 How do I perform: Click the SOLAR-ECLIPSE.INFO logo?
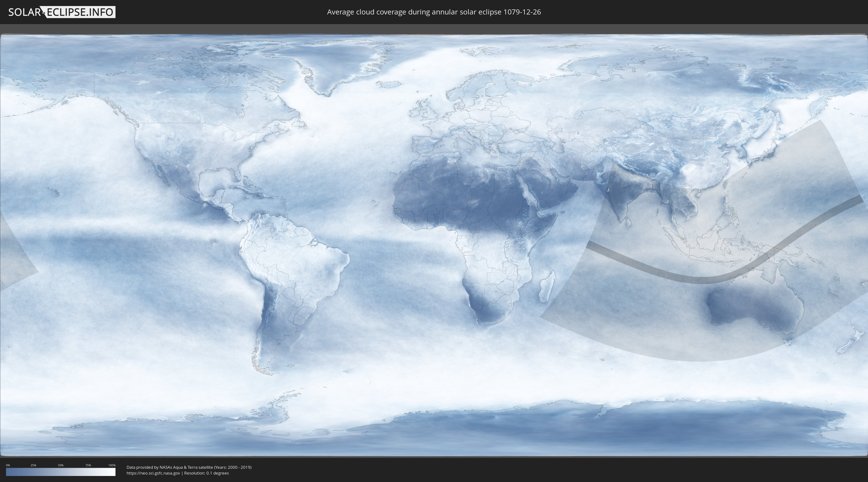(62, 12)
